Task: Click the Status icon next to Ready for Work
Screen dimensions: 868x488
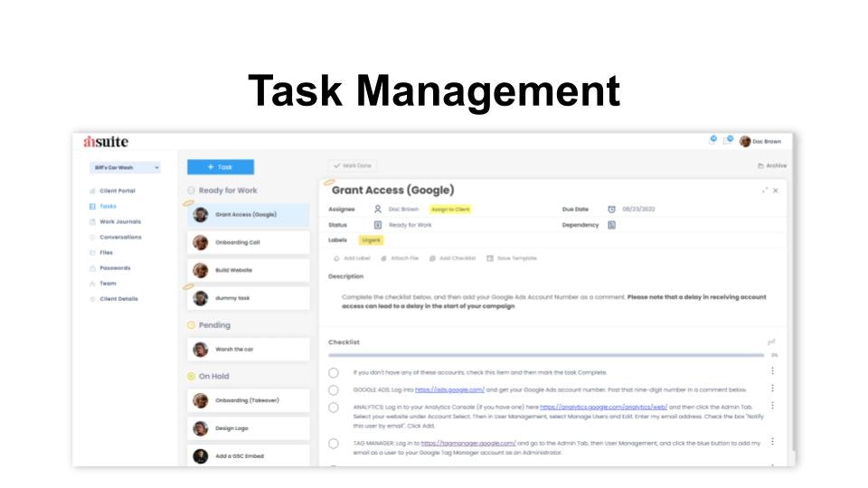Action: pyautogui.click(x=378, y=225)
